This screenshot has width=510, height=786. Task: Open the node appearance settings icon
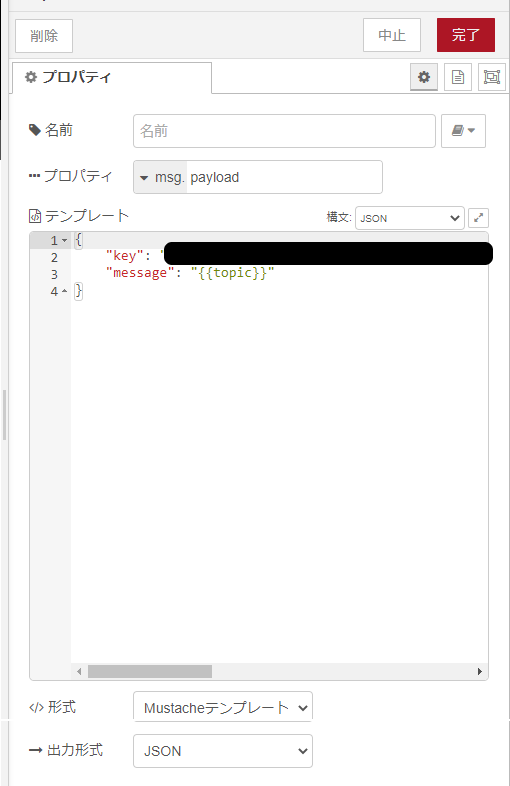click(491, 77)
